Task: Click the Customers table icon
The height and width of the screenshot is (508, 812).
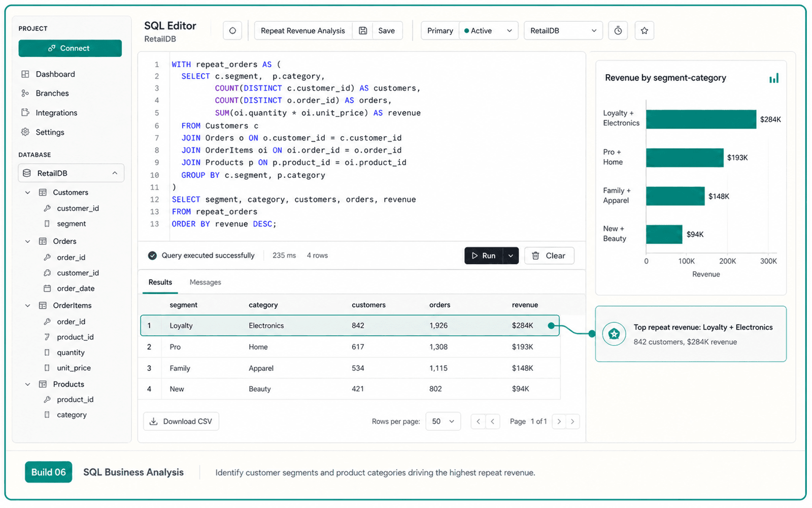Action: coord(43,193)
